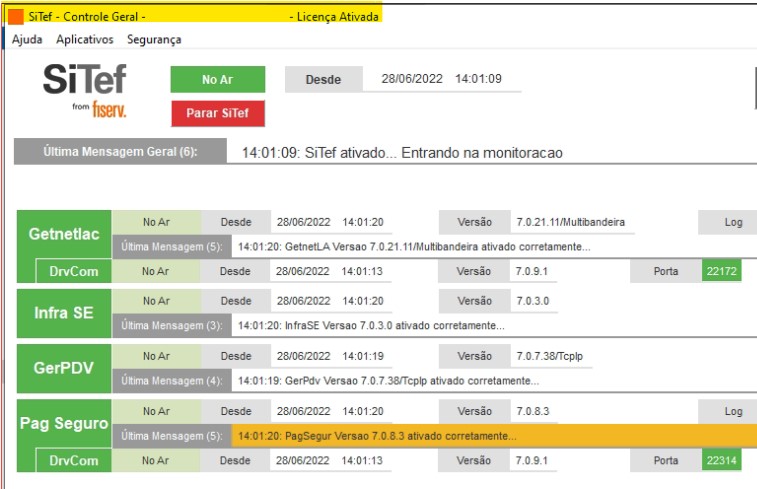Click the orange SiTef title bar icon
Screen dimensions: 757x489
15,16
